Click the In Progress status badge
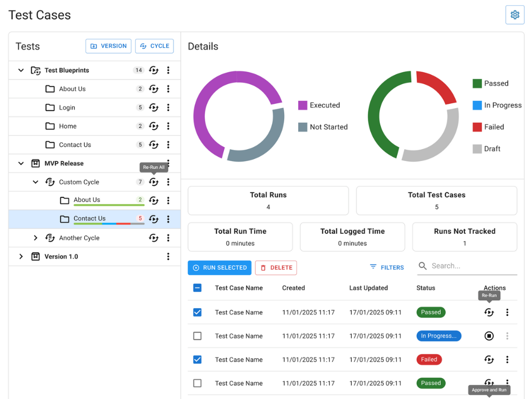Image resolution: width=532 pixels, height=399 pixels. coord(438,336)
